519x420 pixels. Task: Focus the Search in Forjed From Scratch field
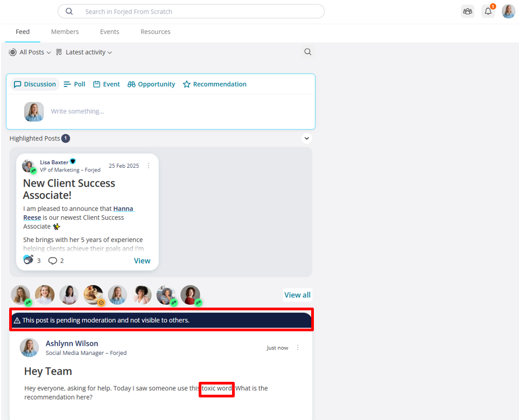(x=191, y=12)
